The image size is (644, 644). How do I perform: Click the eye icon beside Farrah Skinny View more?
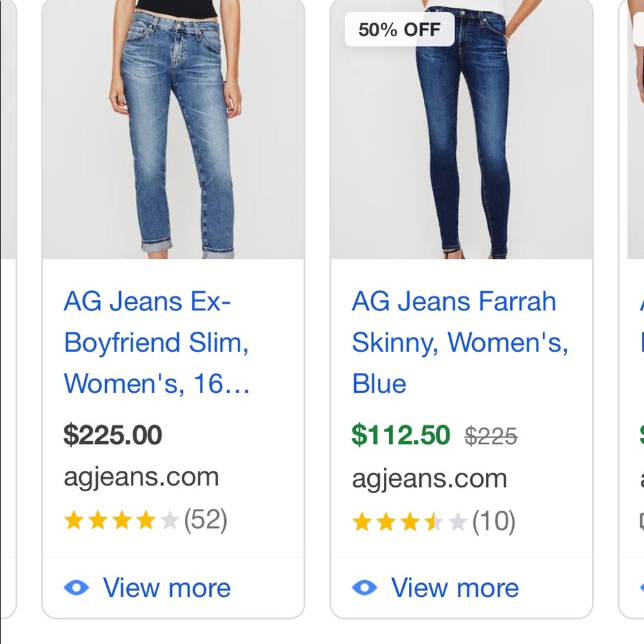coord(364,587)
